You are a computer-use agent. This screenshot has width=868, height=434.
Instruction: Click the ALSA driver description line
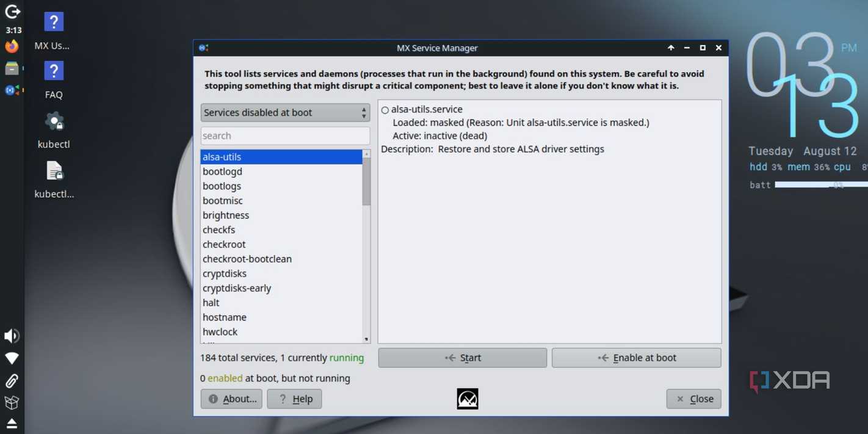[x=493, y=149]
